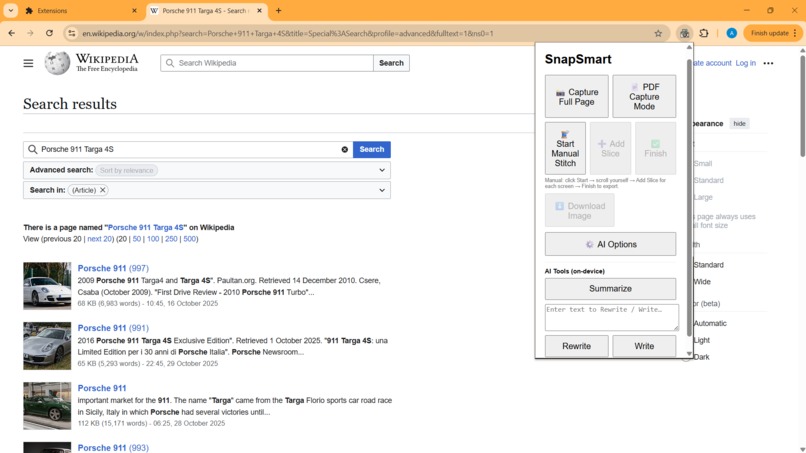View site information icon in address bar
The width and height of the screenshot is (806, 453).
[x=72, y=33]
